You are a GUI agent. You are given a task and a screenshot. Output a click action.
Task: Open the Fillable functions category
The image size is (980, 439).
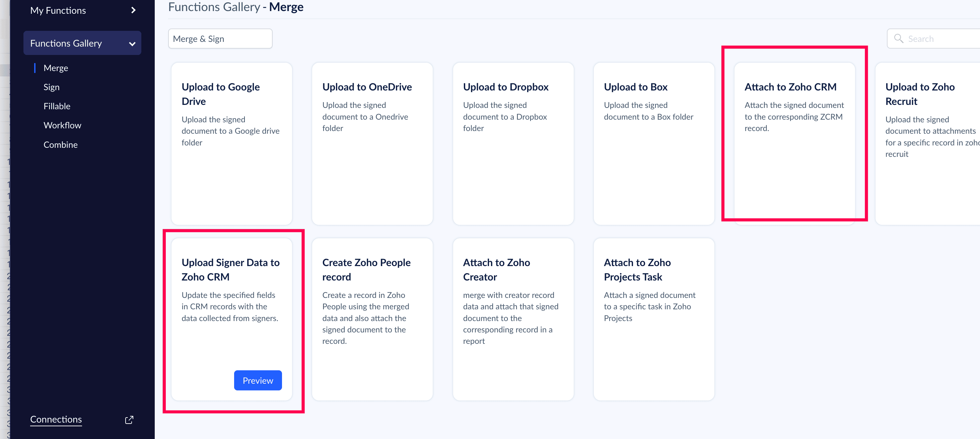[57, 106]
